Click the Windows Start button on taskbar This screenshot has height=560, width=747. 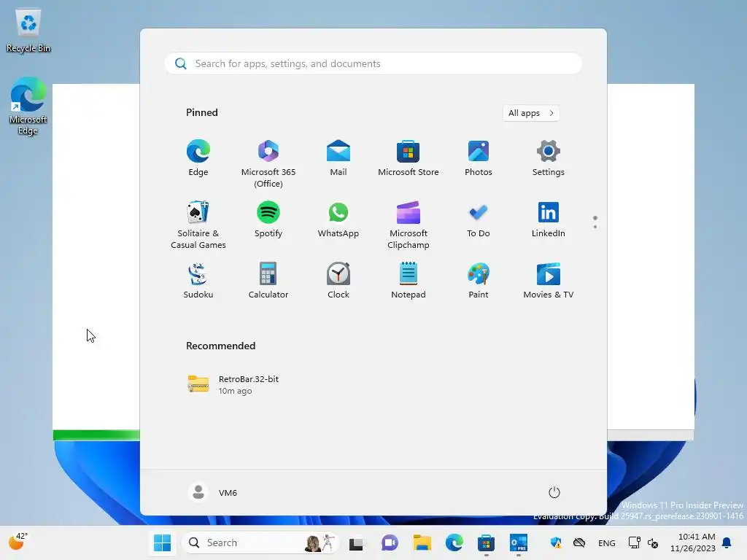point(162,542)
